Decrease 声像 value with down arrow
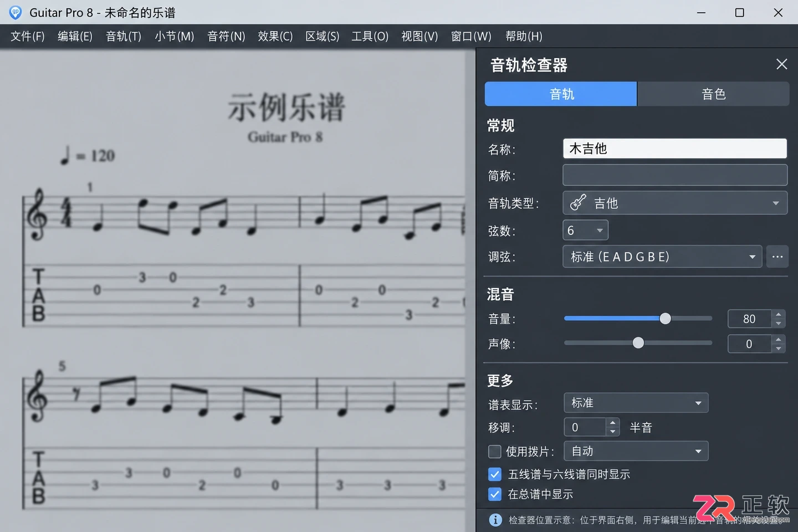 [x=779, y=349]
